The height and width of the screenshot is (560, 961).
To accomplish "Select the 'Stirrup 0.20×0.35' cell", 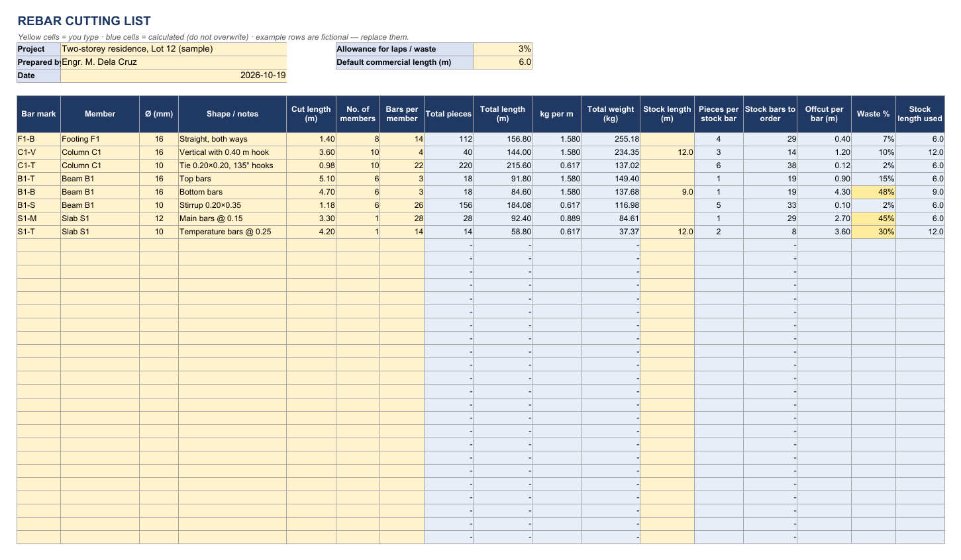I will (x=232, y=205).
